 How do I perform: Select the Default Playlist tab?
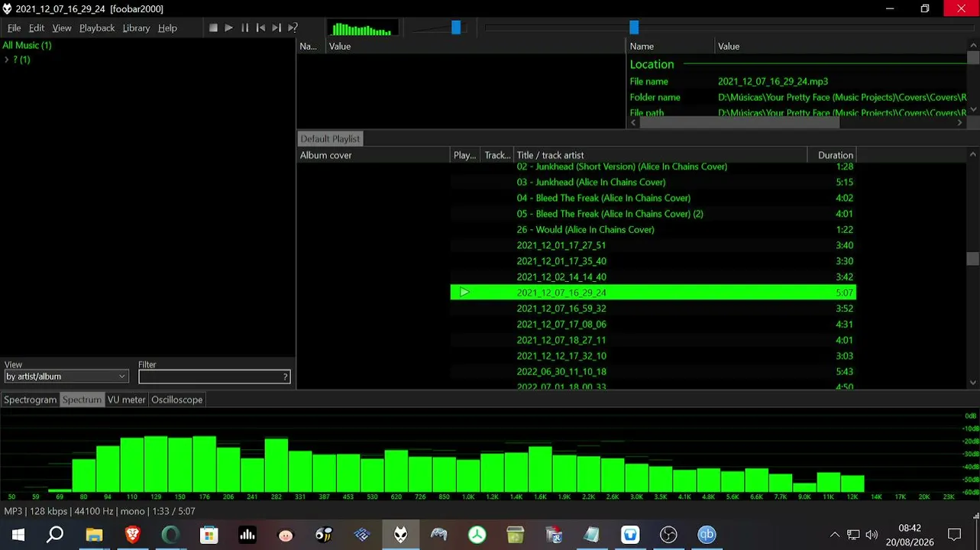[x=330, y=139]
